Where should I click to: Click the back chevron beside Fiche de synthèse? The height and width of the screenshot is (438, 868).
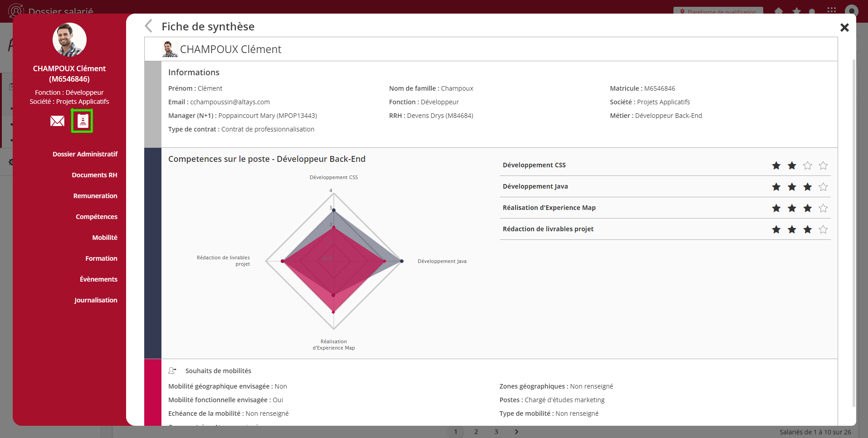coord(148,26)
